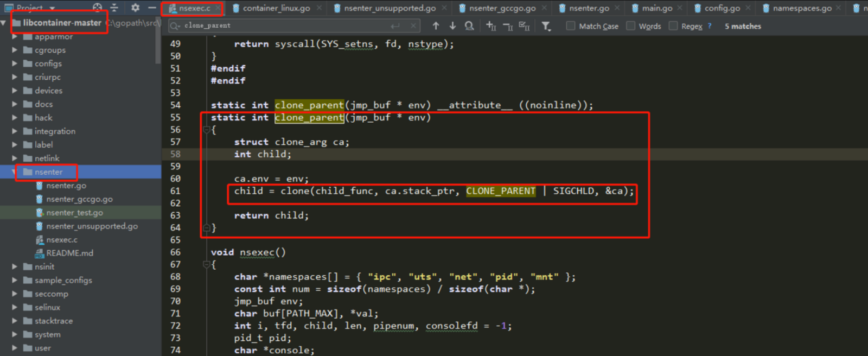Viewport: 868px width, 356px height.
Task: Collapse the nsenter folder
Action: pyautogui.click(x=14, y=172)
